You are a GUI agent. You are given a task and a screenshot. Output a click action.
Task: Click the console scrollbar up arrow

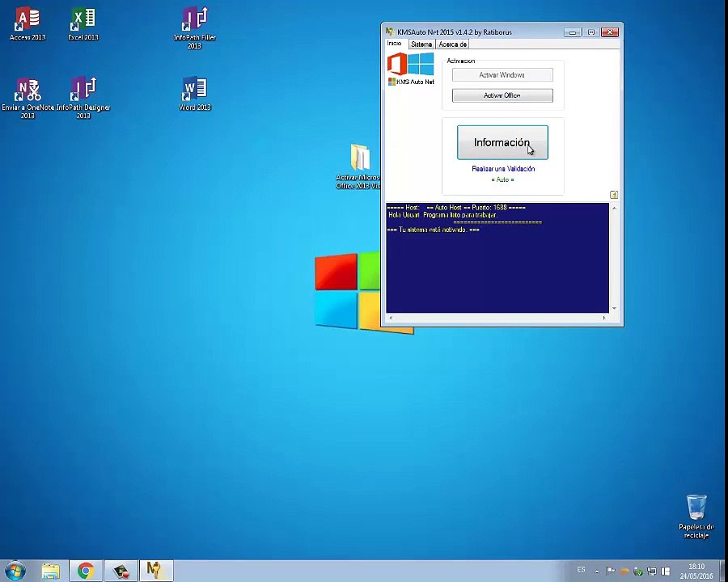pyautogui.click(x=614, y=209)
